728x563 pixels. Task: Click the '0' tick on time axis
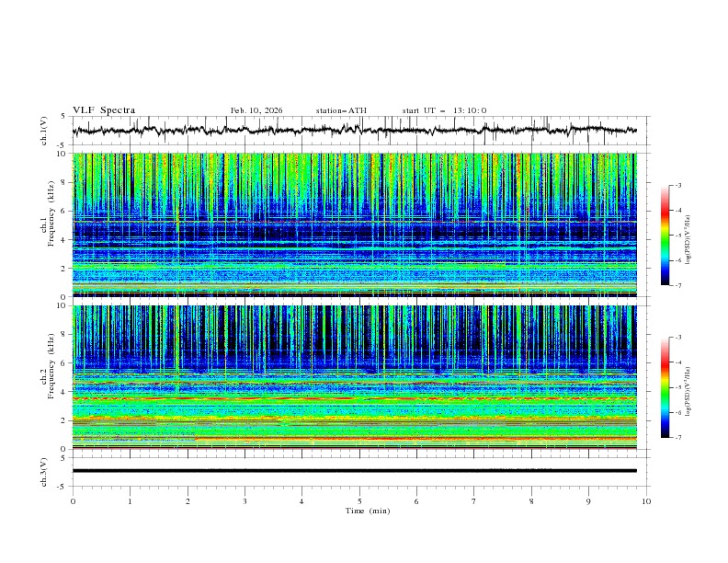73,501
